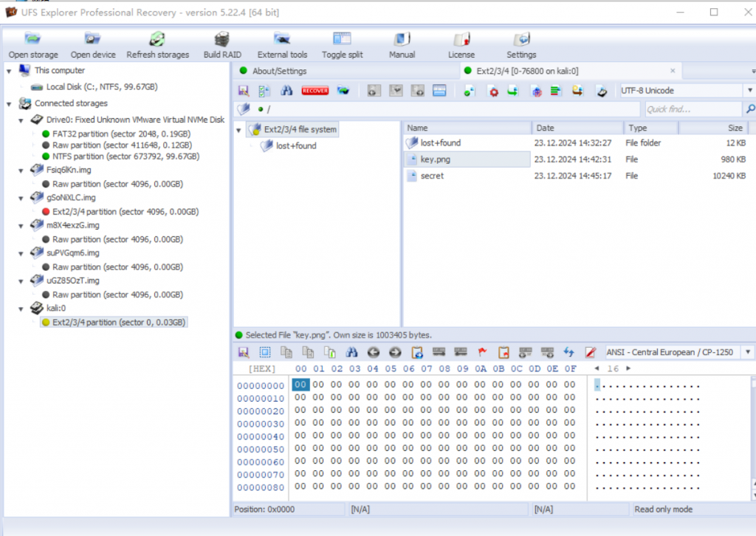This screenshot has height=536, width=756.
Task: Collapse the m8X4exzG.img node
Action: [x=21, y=226]
